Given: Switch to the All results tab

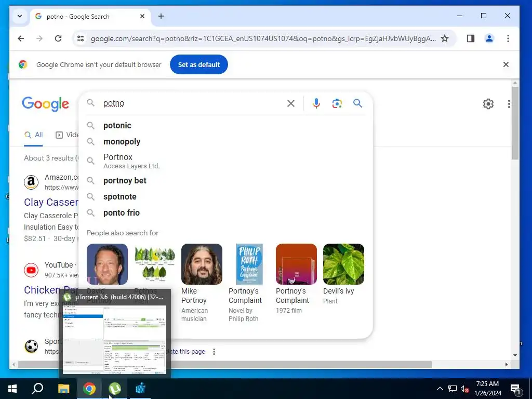Looking at the screenshot, I should (33, 135).
